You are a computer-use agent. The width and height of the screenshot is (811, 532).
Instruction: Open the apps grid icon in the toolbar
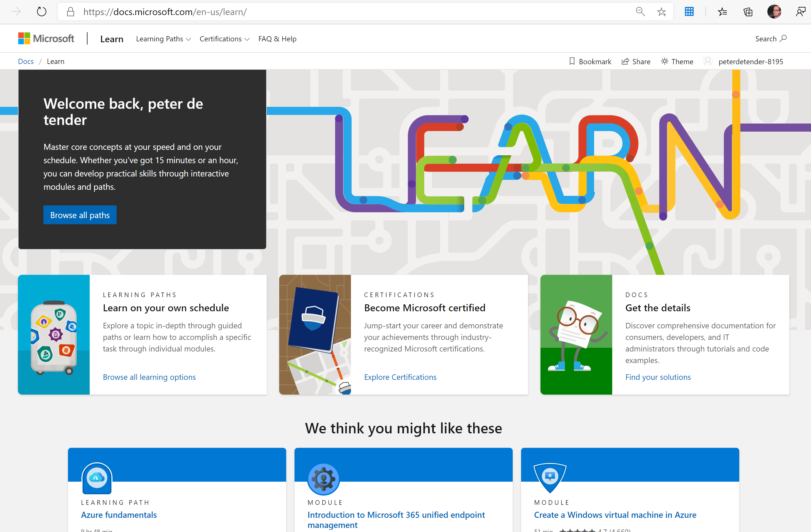(x=689, y=11)
